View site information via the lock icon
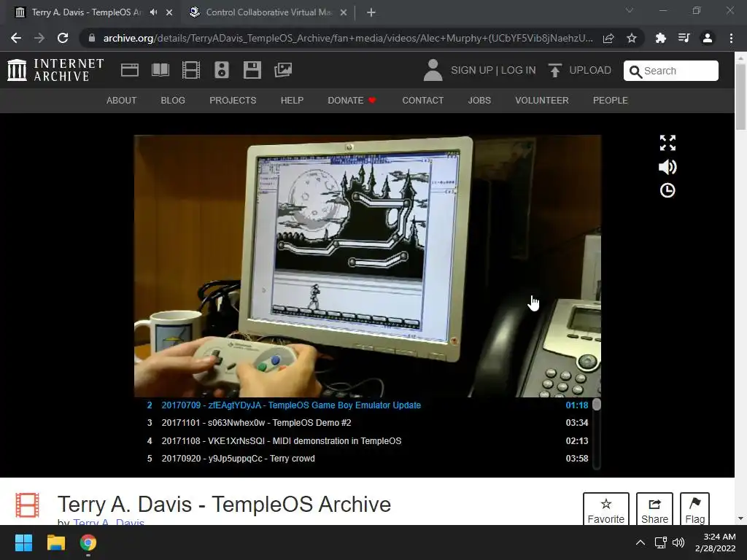The height and width of the screenshot is (560, 747). click(92, 38)
